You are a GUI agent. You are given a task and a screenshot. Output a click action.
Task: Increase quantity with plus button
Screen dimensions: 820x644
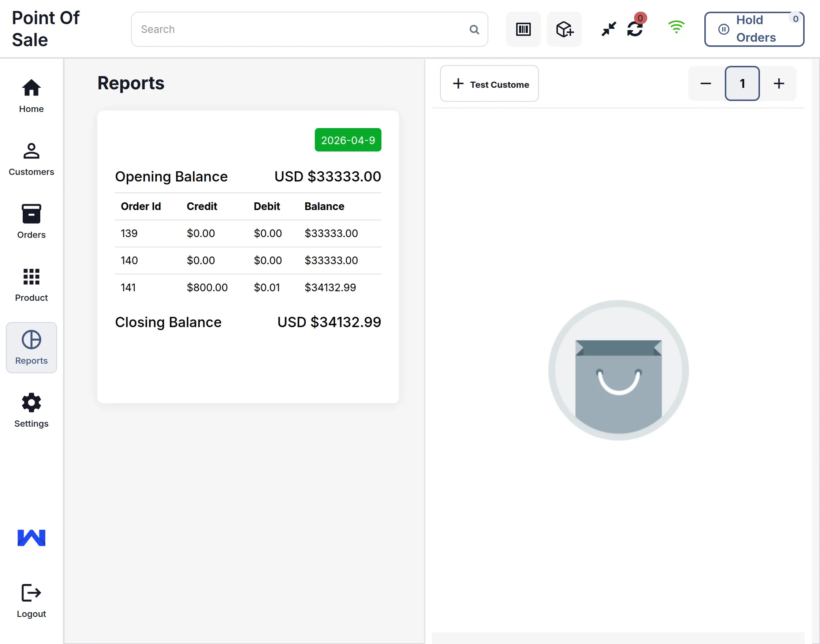click(779, 83)
